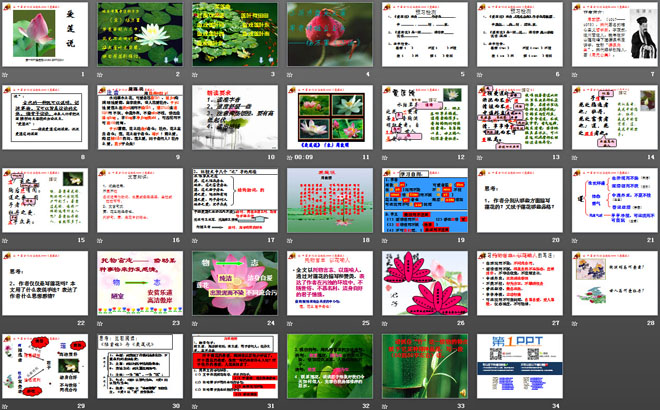Click the animation star under slide 1

(x=5, y=75)
